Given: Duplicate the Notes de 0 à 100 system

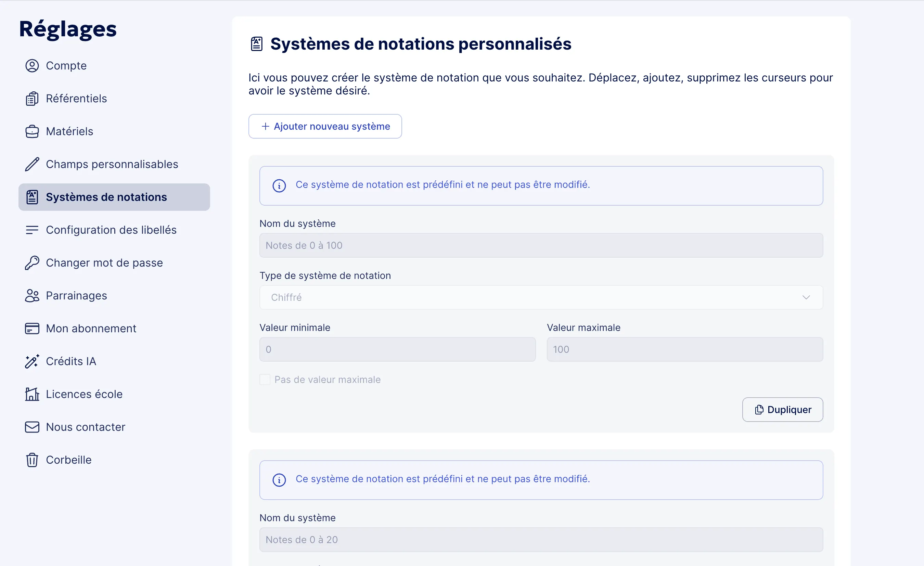Looking at the screenshot, I should click(x=783, y=410).
